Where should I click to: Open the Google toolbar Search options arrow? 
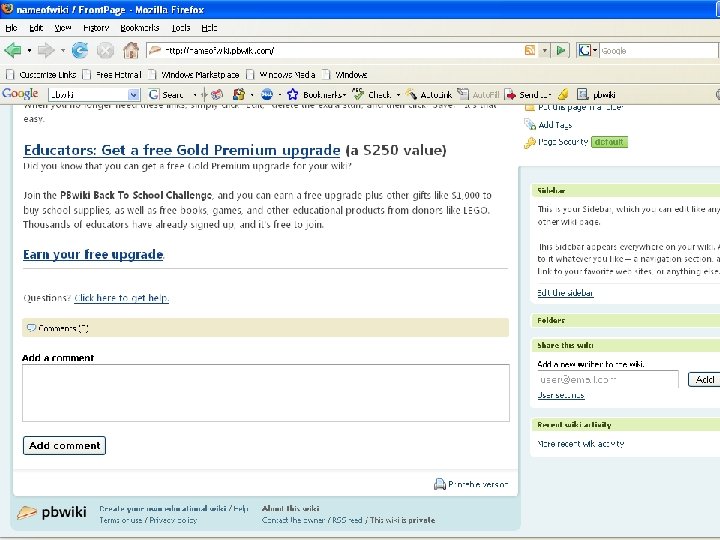point(195,95)
